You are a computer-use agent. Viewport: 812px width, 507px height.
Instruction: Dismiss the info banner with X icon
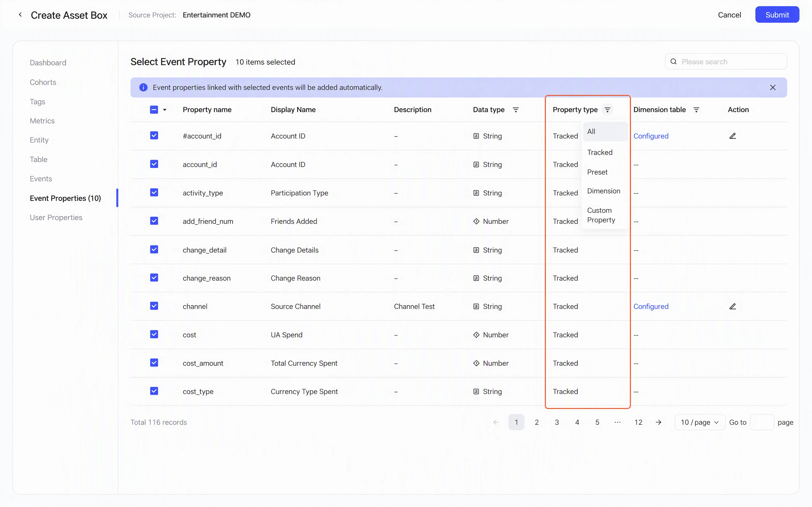point(773,87)
